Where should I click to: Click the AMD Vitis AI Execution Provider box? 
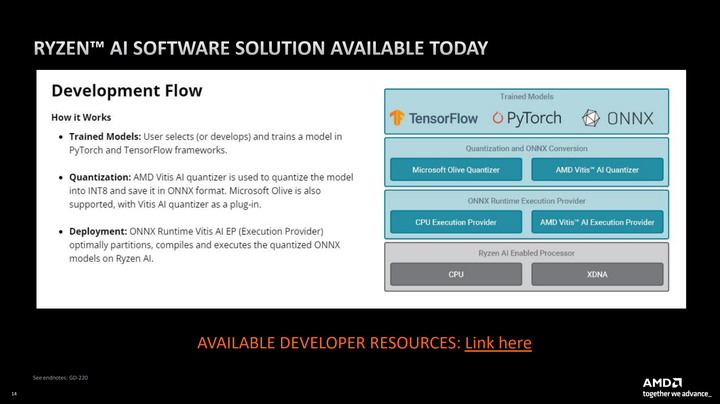point(597,222)
